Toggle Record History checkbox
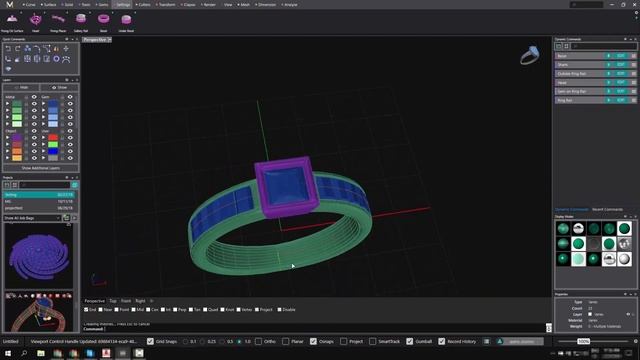 (442, 341)
